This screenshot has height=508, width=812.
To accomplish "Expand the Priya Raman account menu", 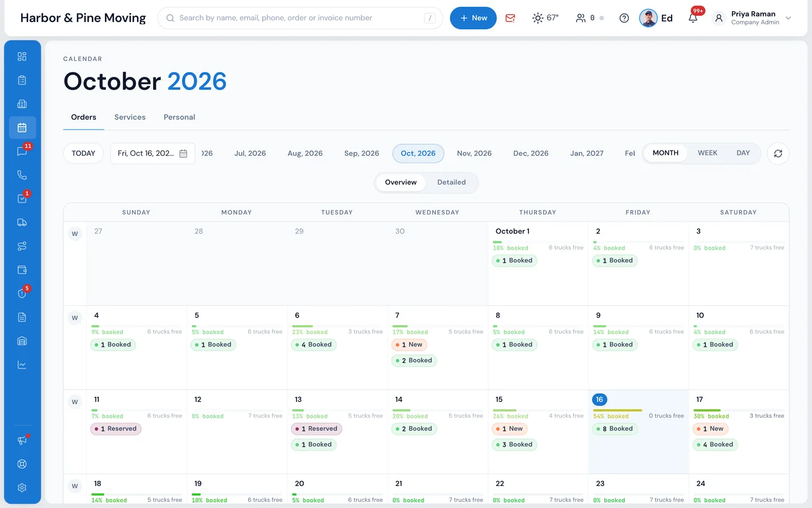I will pyautogui.click(x=752, y=18).
